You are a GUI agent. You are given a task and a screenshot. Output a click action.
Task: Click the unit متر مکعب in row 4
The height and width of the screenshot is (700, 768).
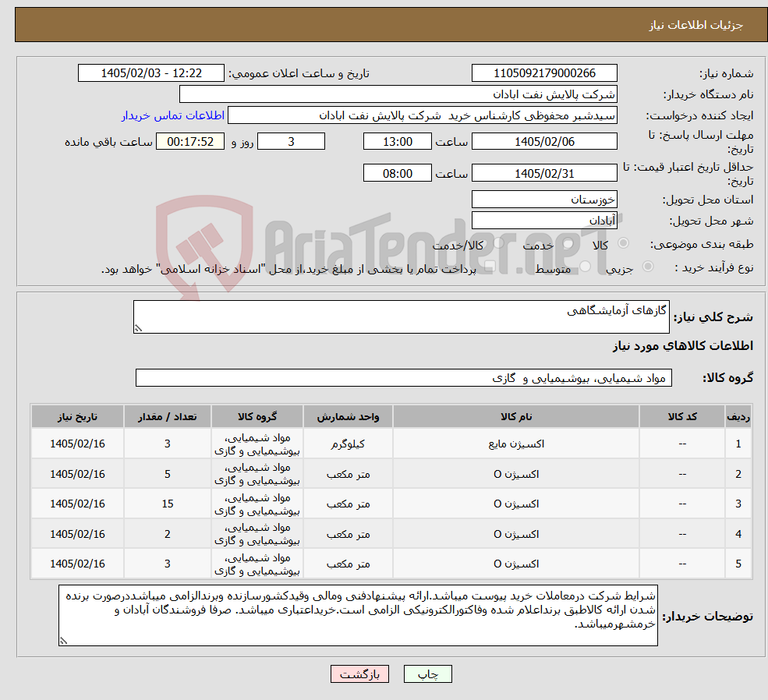click(348, 534)
